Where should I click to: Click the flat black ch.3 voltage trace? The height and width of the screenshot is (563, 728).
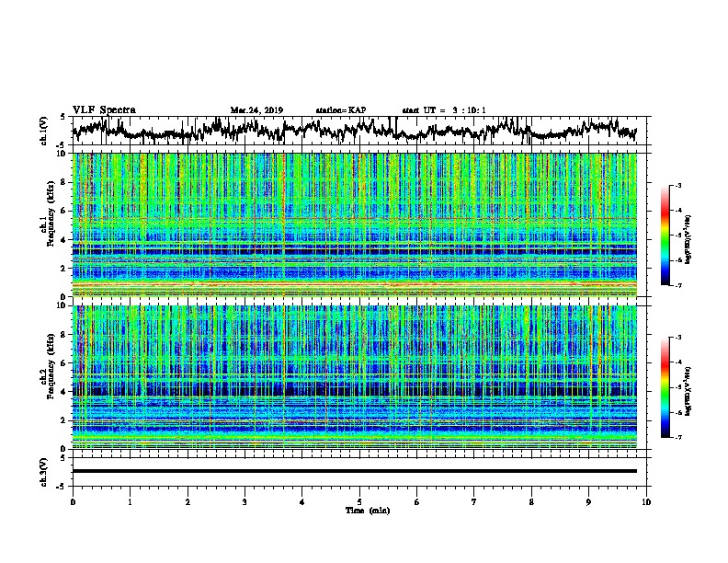click(x=355, y=471)
